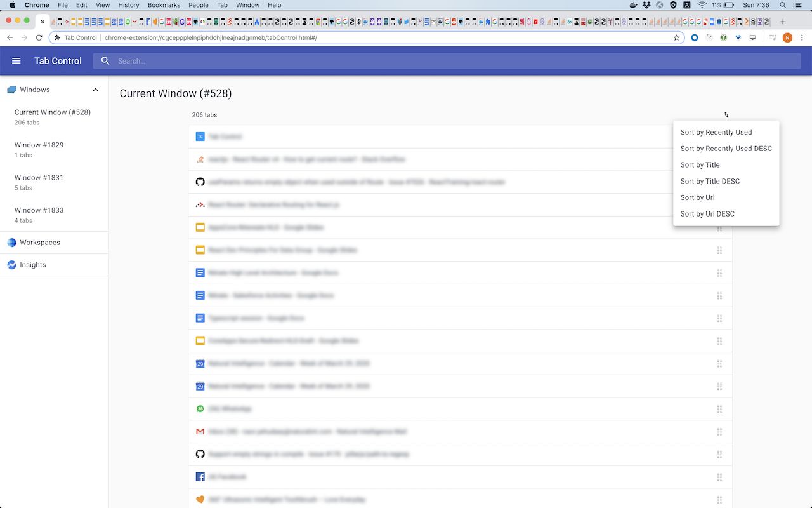812x508 pixels.
Task: Open a new tab with the plus button
Action: 783,22
